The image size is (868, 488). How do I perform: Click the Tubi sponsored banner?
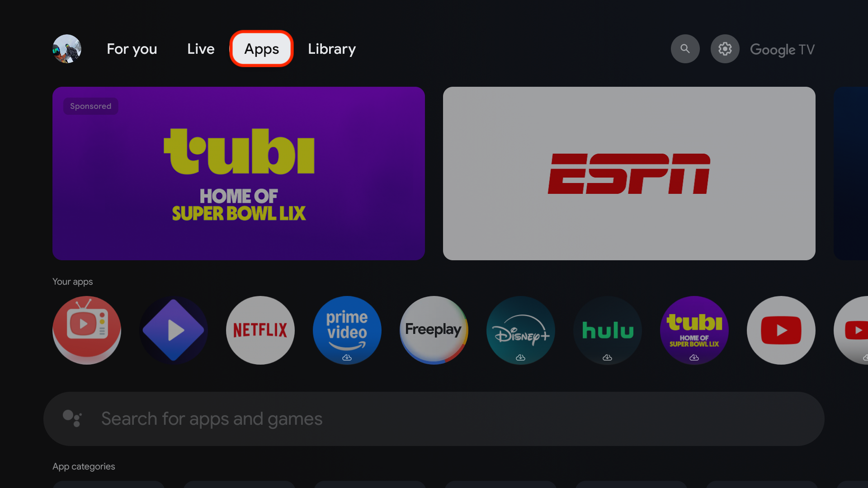coord(238,173)
